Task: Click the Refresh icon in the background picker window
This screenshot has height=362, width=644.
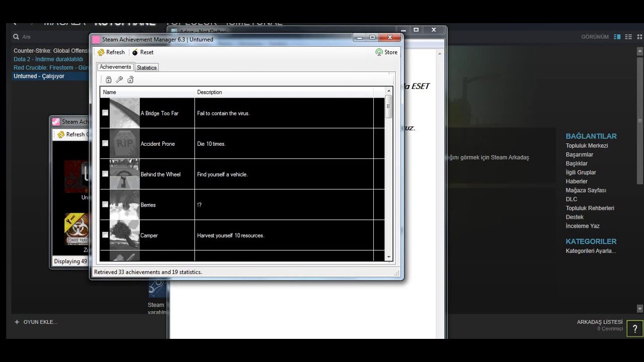Action: pos(61,135)
